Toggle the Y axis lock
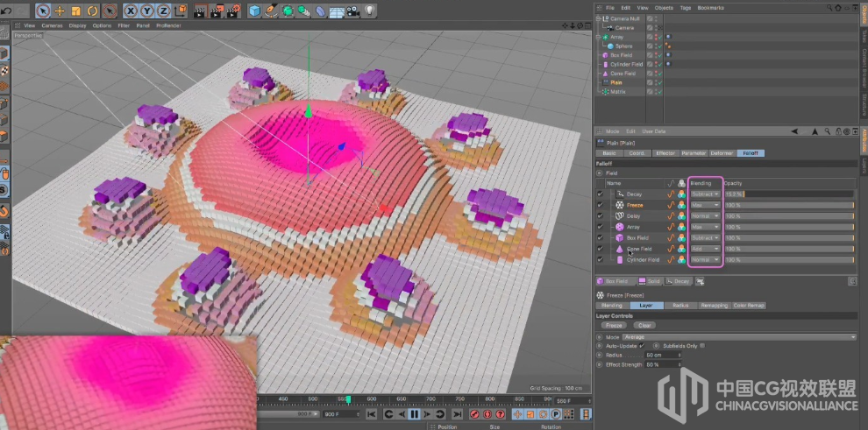 click(x=147, y=11)
